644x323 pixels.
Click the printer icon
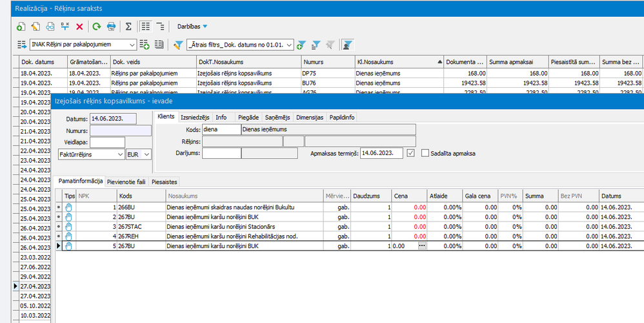pos(111,26)
